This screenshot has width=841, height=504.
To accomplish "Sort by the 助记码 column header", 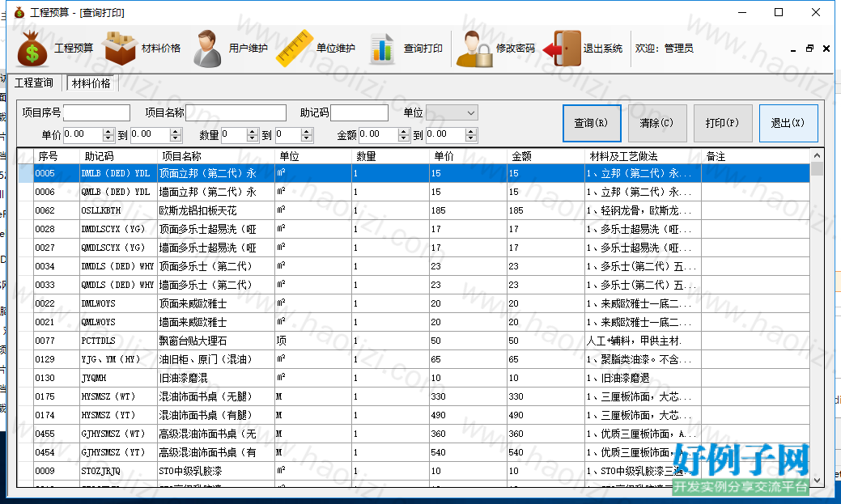I will tap(118, 156).
